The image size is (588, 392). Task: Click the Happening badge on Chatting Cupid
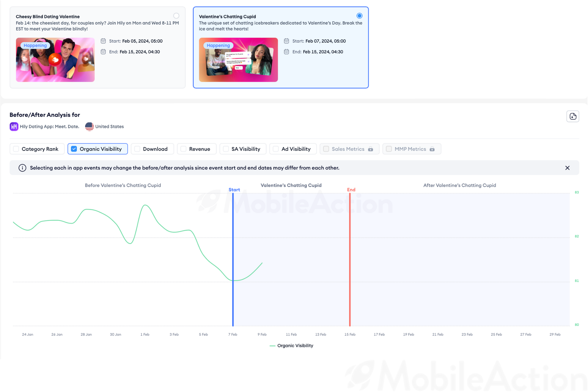pyautogui.click(x=218, y=45)
